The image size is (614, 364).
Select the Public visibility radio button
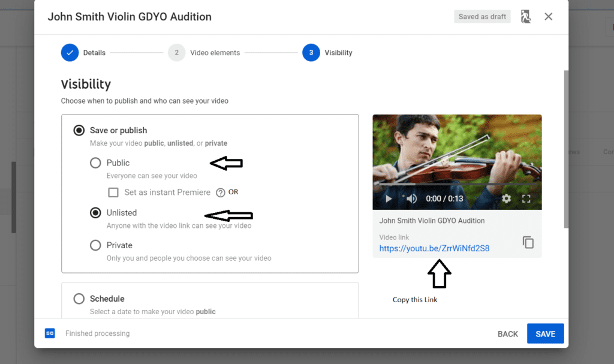click(x=95, y=163)
